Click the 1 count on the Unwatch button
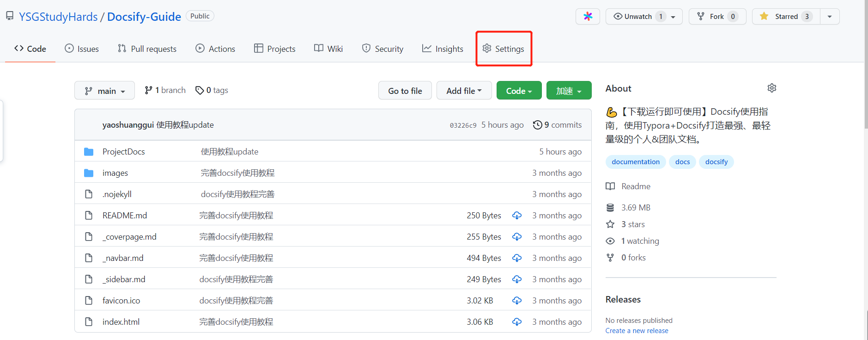The width and height of the screenshot is (868, 340). tap(661, 16)
